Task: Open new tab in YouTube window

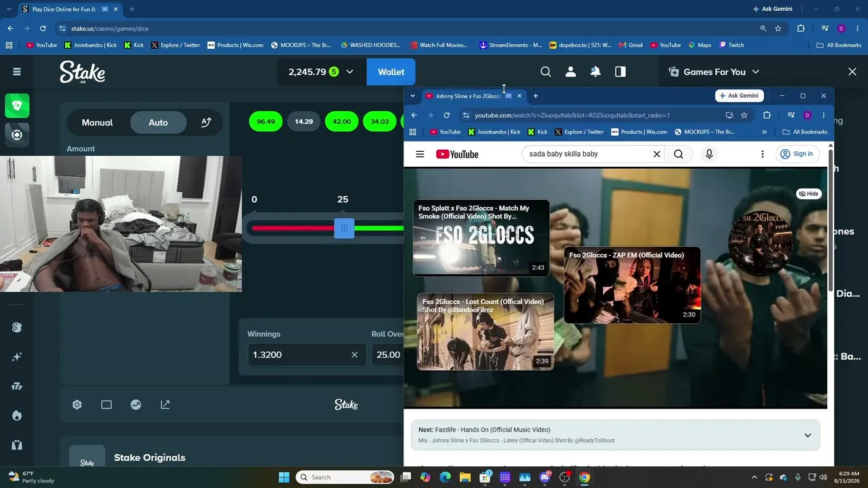Action: pyautogui.click(x=535, y=96)
